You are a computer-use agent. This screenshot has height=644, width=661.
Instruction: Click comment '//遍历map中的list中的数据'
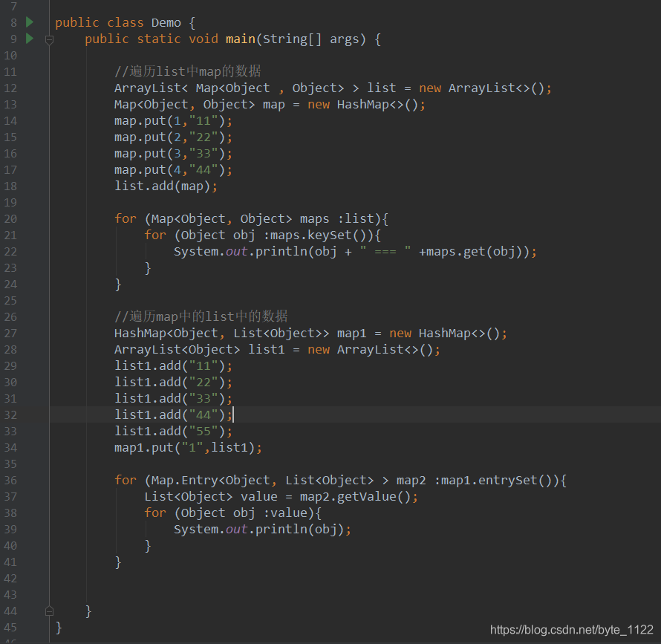click(x=201, y=316)
